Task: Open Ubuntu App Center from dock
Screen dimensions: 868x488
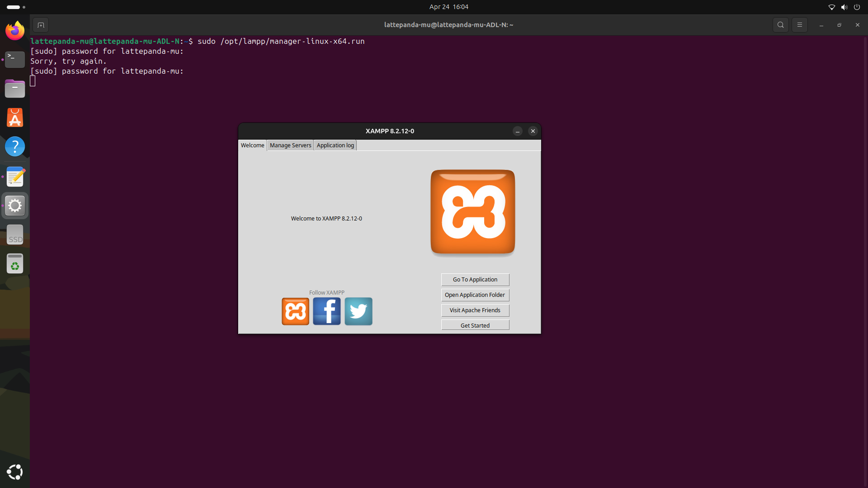Action: (x=15, y=118)
